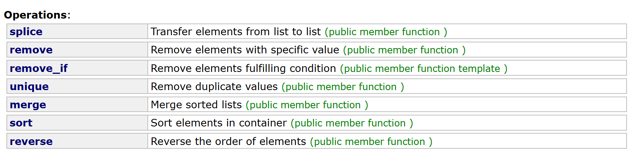Select the sort function link
Image resolution: width=644 pixels, height=159 pixels.
[x=21, y=123]
